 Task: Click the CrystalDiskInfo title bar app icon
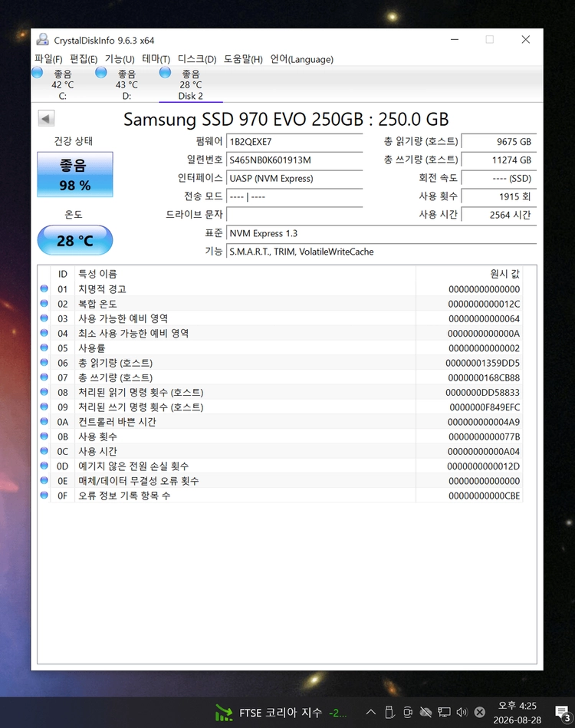click(43, 40)
